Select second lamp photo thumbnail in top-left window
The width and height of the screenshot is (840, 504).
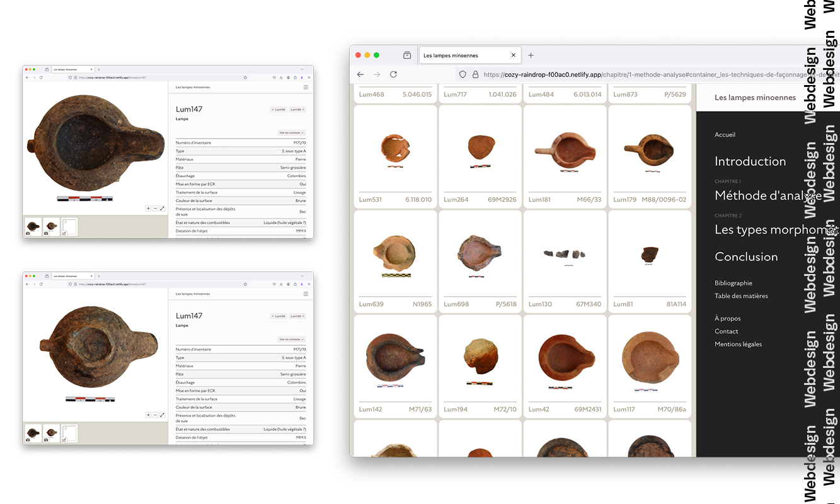[x=52, y=226]
